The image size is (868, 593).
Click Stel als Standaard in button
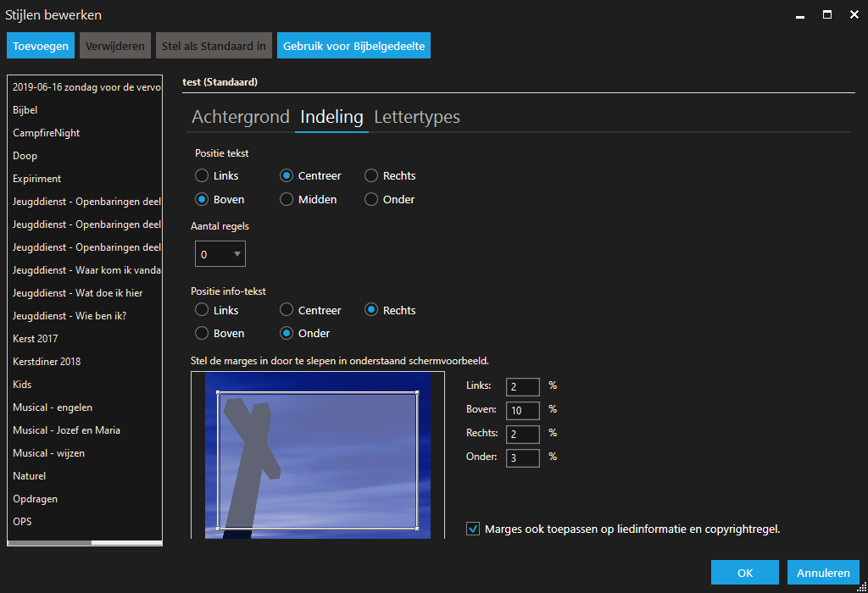pos(214,46)
